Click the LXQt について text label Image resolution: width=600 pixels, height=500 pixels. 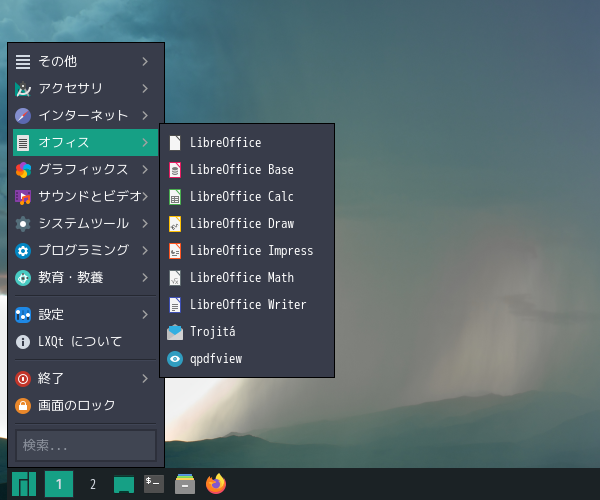(80, 342)
